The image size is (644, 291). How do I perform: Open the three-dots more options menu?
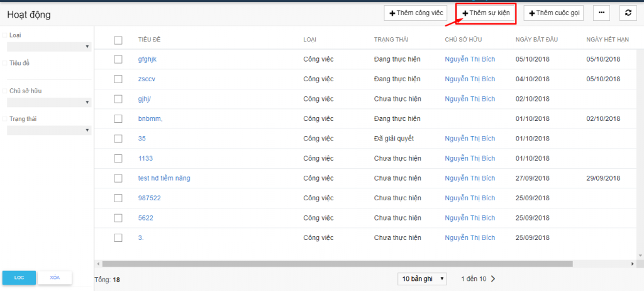coord(601,13)
